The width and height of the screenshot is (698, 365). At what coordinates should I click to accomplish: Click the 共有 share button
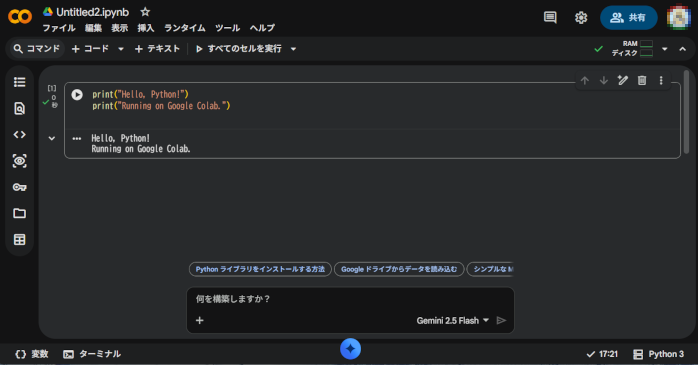tap(629, 18)
